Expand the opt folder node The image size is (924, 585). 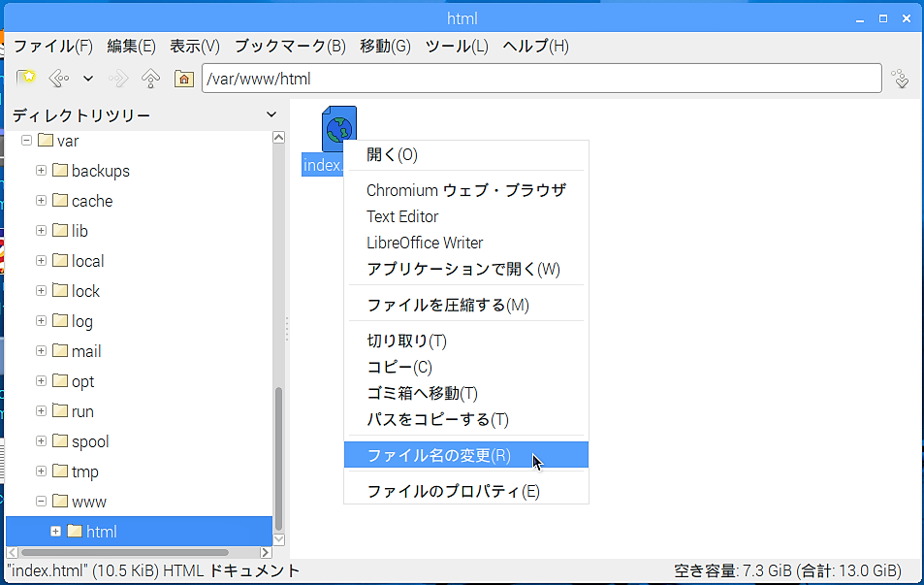pyautogui.click(x=41, y=381)
